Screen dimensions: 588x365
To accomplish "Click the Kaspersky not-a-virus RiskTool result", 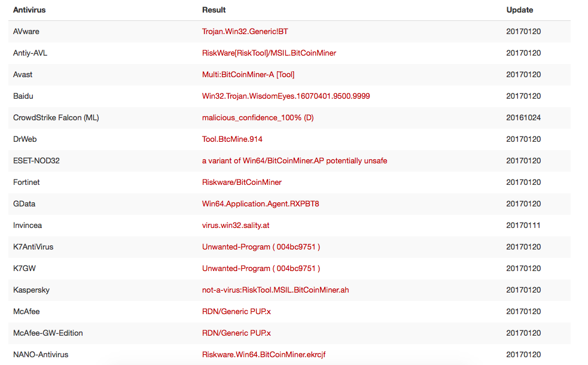I will pos(275,290).
